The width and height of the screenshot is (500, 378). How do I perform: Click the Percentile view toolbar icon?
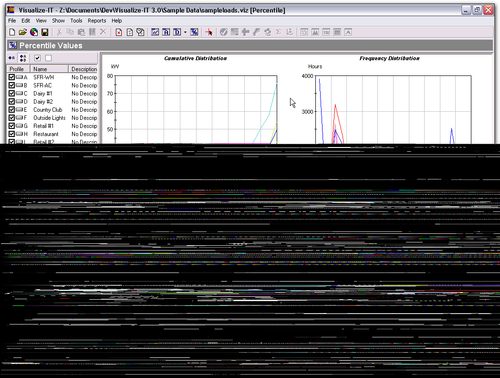pyautogui.click(x=194, y=32)
